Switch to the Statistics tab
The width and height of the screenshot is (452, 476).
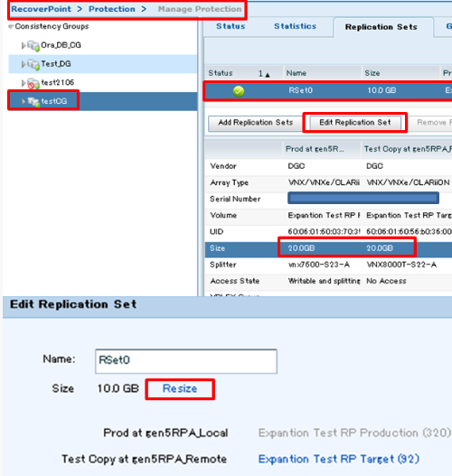coord(296,26)
